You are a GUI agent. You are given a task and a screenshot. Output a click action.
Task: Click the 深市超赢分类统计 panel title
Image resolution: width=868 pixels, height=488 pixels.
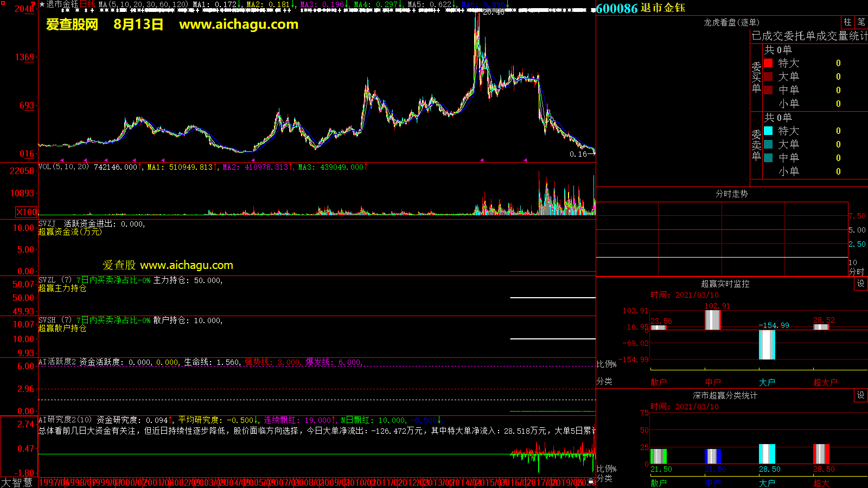click(725, 395)
